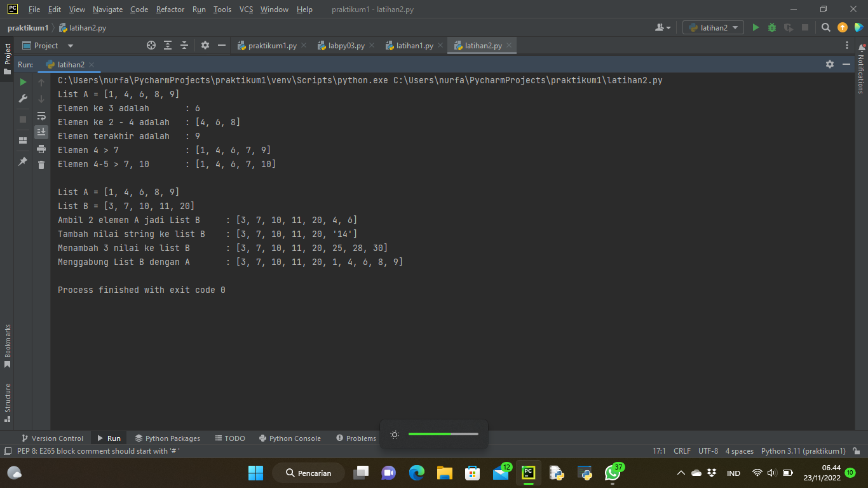Activate Search Everywhere magnifier icon
The height and width of the screenshot is (488, 868).
click(825, 27)
